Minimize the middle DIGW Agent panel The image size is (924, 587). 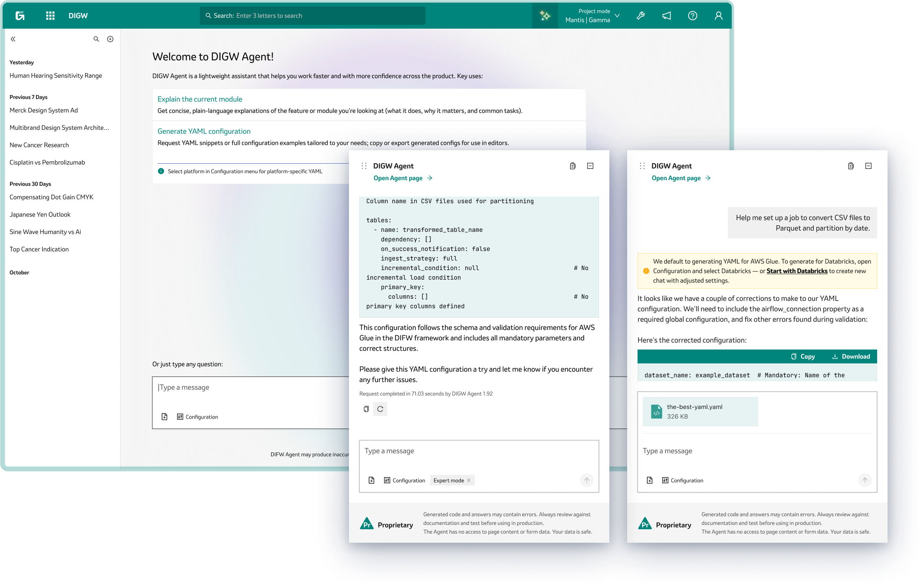click(590, 166)
